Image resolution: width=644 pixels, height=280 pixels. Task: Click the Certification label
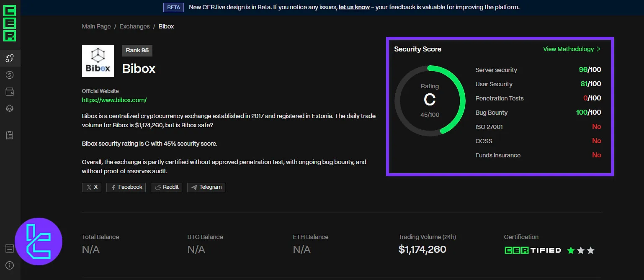pos(521,237)
